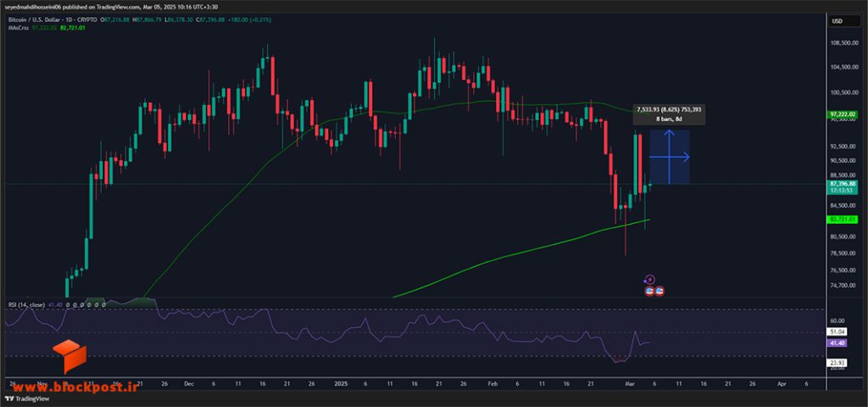Click the 108,500.00 price axis label

[x=843, y=43]
